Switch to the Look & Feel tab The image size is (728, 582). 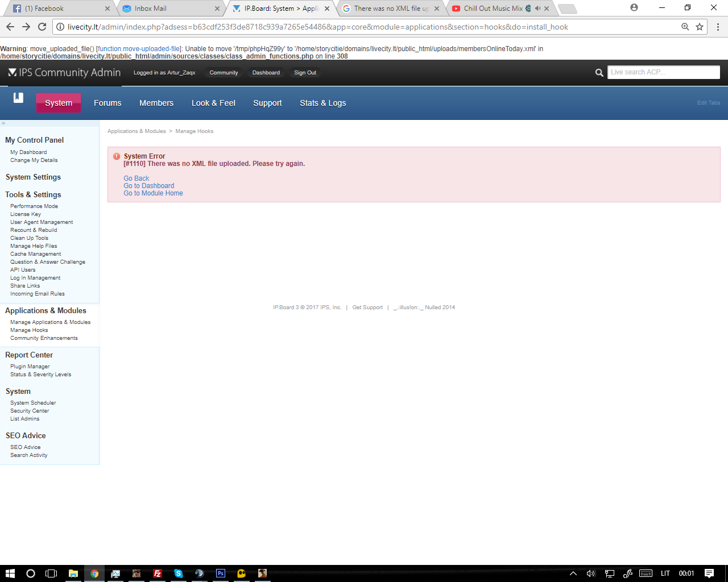pos(213,103)
